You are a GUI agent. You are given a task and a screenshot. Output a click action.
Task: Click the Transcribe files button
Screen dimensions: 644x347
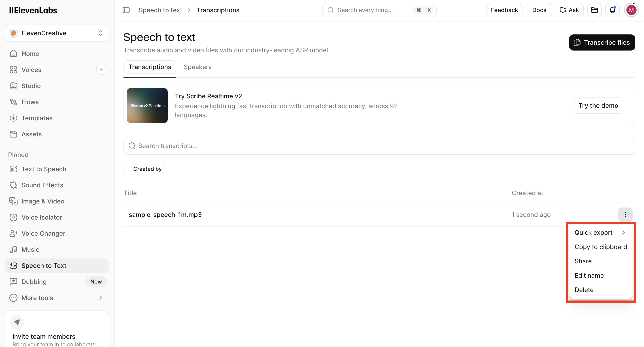(602, 42)
